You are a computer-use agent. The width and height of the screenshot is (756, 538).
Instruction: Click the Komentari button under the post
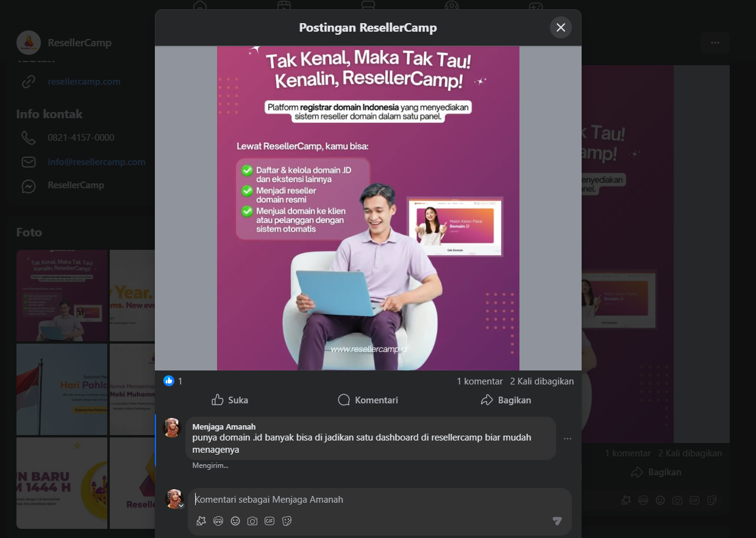368,400
